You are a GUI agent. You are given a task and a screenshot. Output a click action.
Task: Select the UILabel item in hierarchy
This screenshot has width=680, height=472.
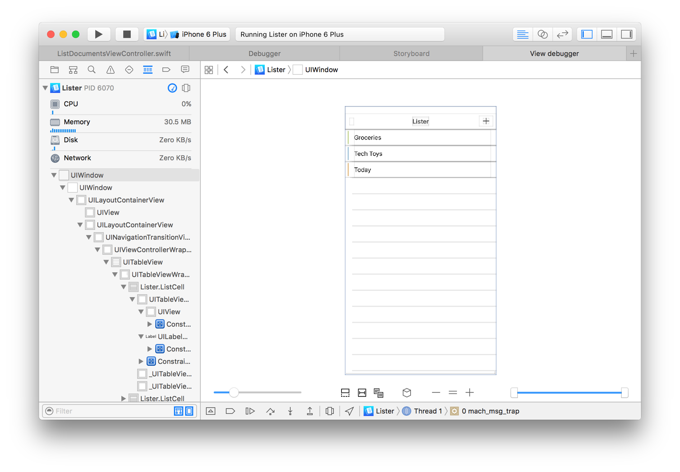tap(167, 337)
